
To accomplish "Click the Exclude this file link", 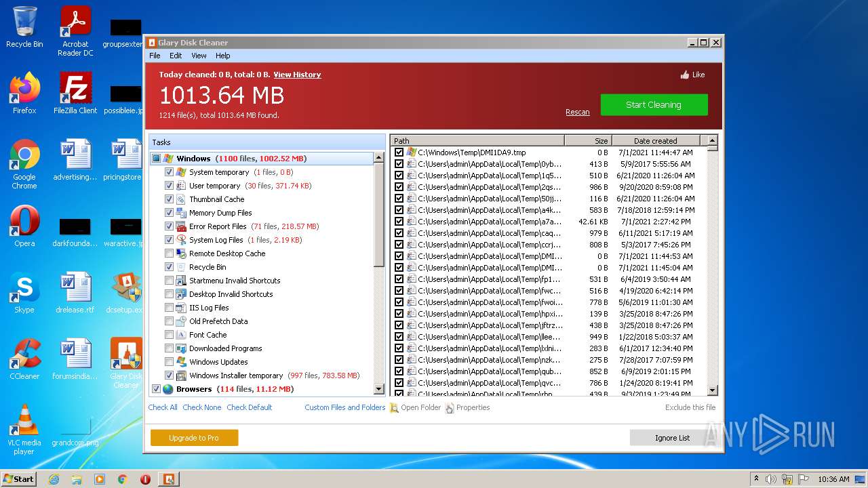I will coord(690,407).
